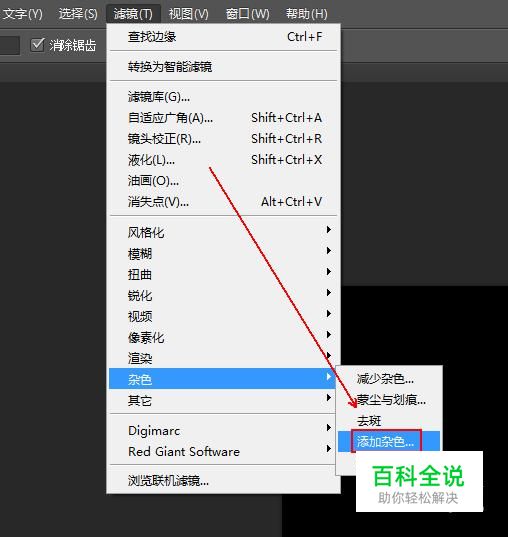Open 滤镜库(G)... dialog
Screen dimensions: 508x537
[x=223, y=97]
